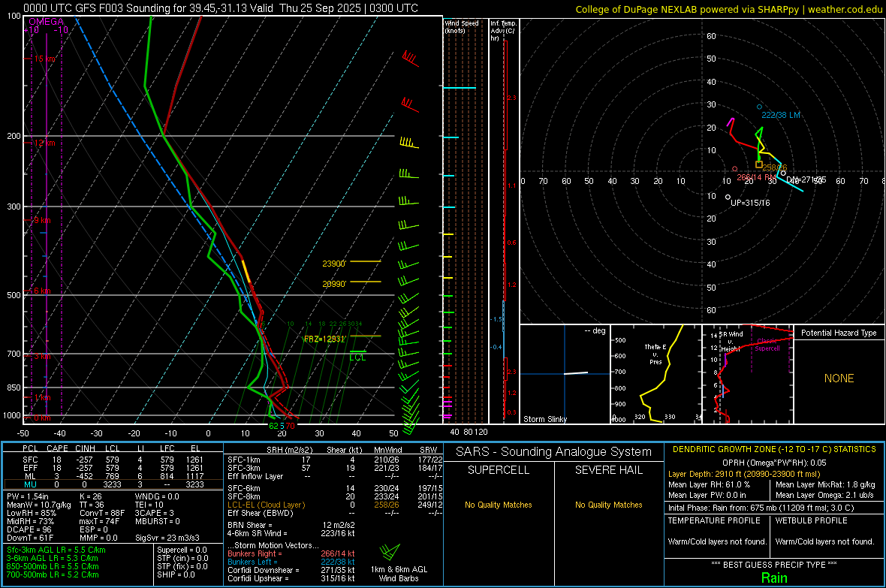The height and width of the screenshot is (588, 886).
Task: Click the Potential Hazard Type header
Action: coord(839,333)
